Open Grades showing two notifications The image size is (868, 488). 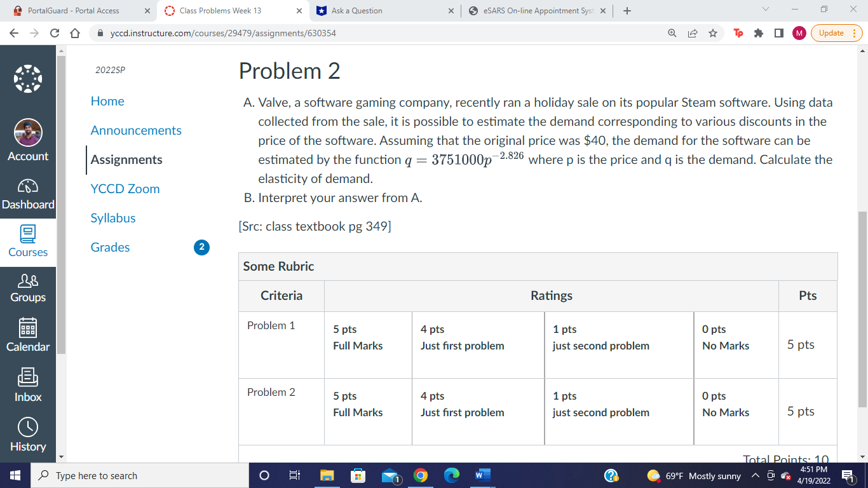pos(110,247)
